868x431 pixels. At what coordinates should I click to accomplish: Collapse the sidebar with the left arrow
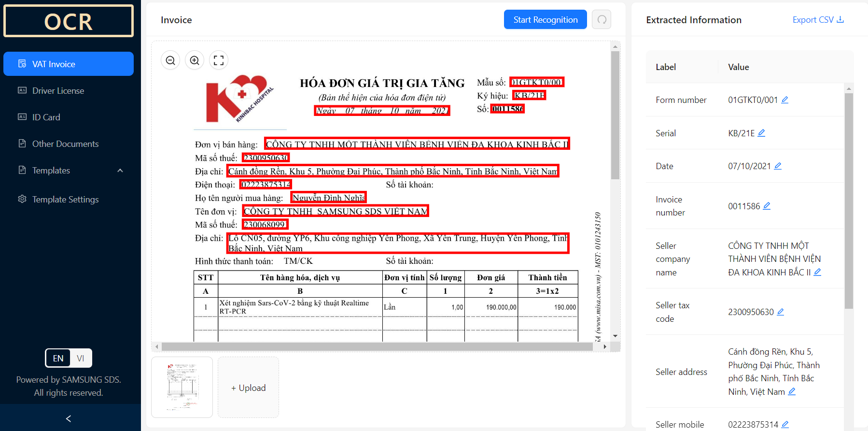[69, 418]
